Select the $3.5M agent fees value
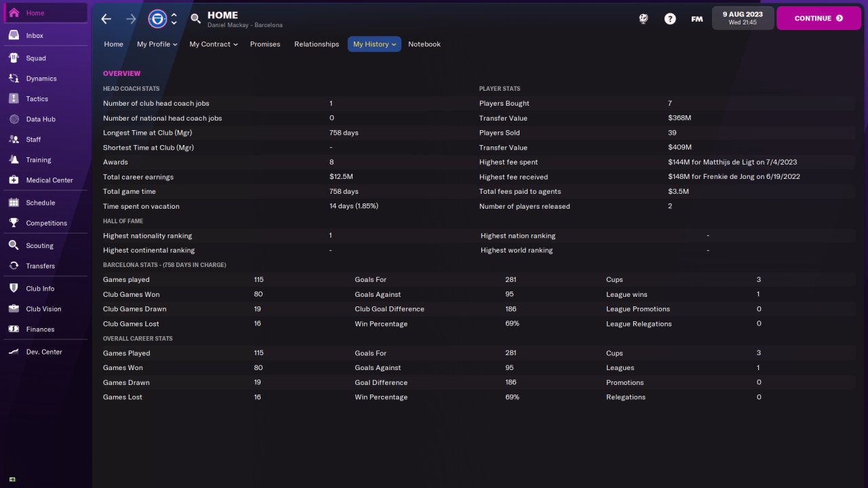The width and height of the screenshot is (868, 488). point(678,192)
